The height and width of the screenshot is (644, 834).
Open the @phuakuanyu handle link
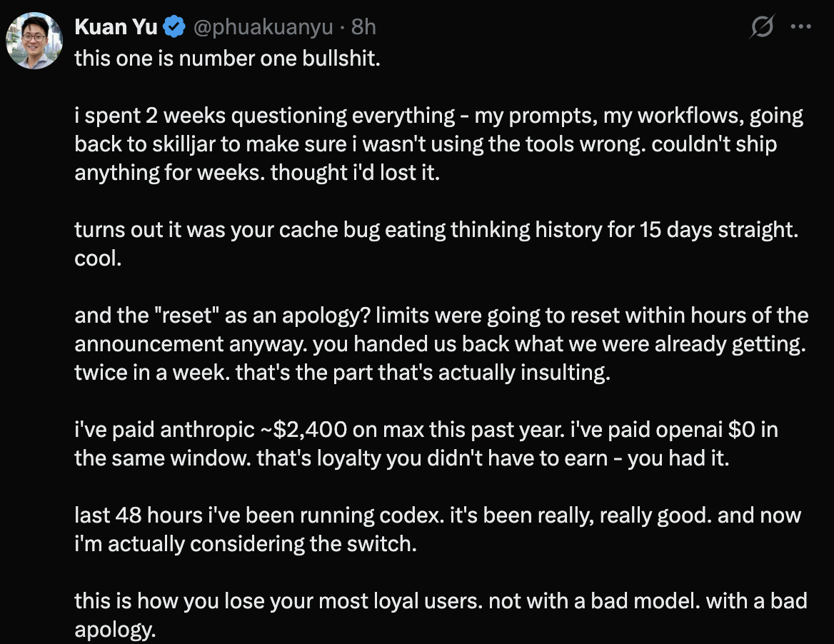click(261, 27)
